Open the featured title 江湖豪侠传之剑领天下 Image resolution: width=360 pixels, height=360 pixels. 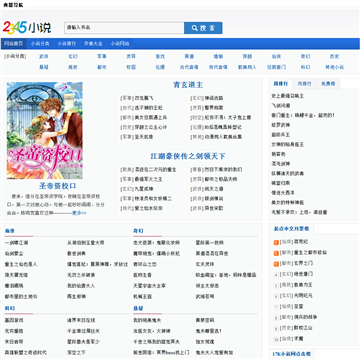(188, 156)
